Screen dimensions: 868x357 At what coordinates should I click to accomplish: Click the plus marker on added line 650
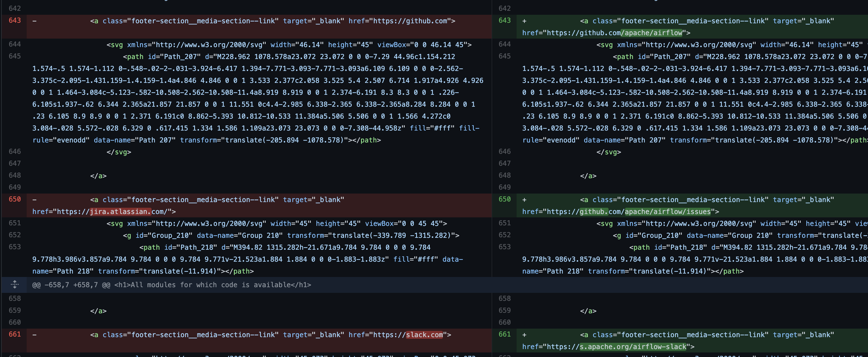pyautogui.click(x=524, y=200)
